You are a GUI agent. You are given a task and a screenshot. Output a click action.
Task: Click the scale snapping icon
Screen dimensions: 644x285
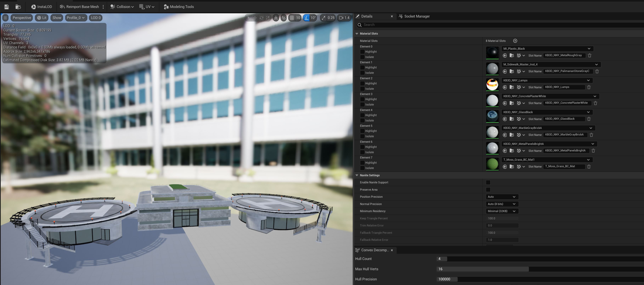pos(324,18)
